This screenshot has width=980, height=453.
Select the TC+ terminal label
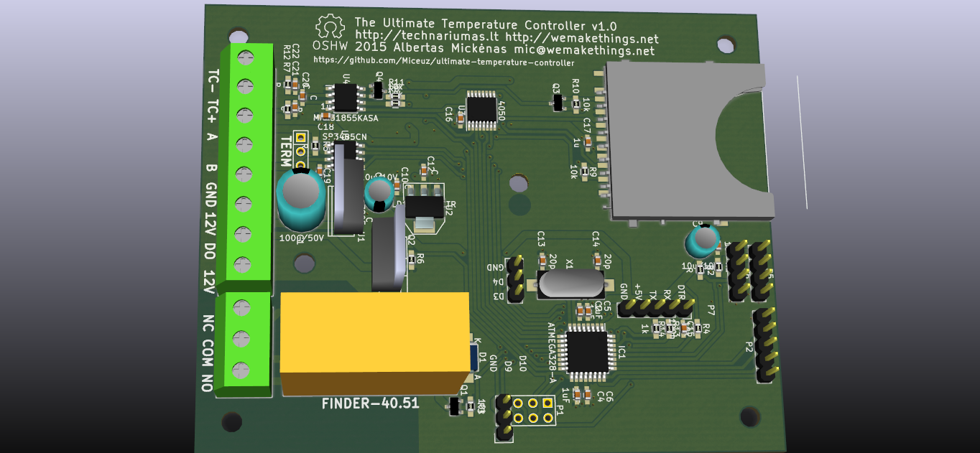tap(213, 111)
